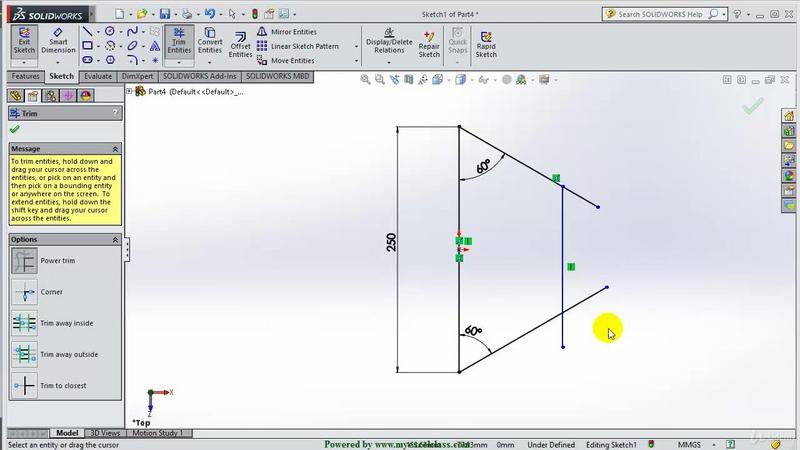Click the green checkmark to accept Trim
Viewport: 800px width, 450px height.
pos(15,130)
